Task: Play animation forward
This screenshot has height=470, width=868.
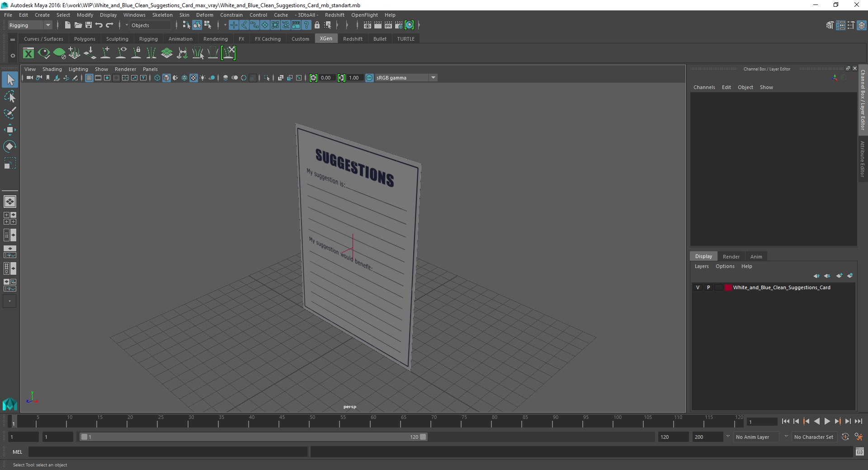Action: pos(827,421)
